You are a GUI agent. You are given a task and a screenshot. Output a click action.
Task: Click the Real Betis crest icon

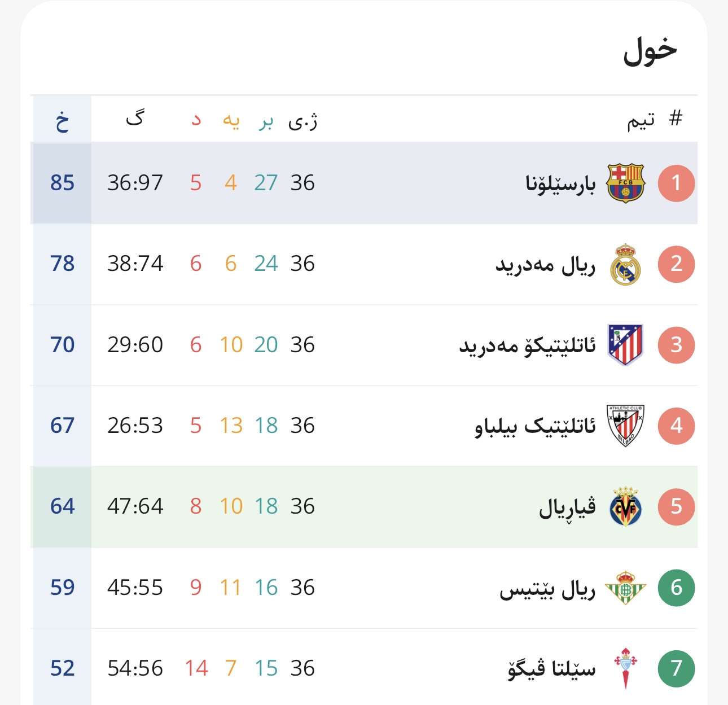625,588
